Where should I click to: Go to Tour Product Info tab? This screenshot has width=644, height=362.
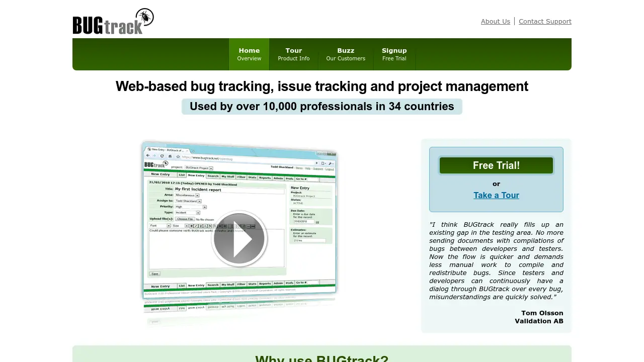(x=294, y=54)
